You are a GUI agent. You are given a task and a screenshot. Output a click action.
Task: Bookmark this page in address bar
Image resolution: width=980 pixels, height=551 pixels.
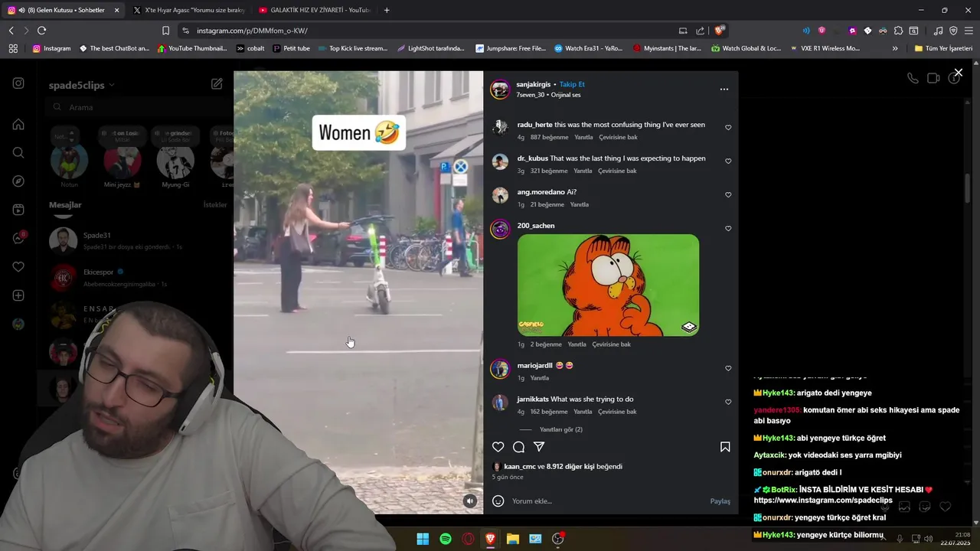click(x=165, y=31)
